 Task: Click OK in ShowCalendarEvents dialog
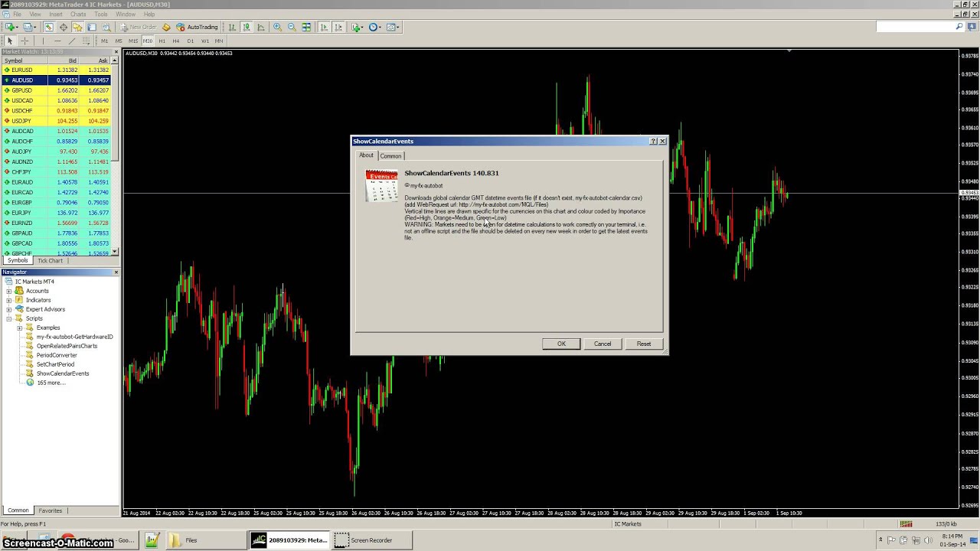(561, 344)
